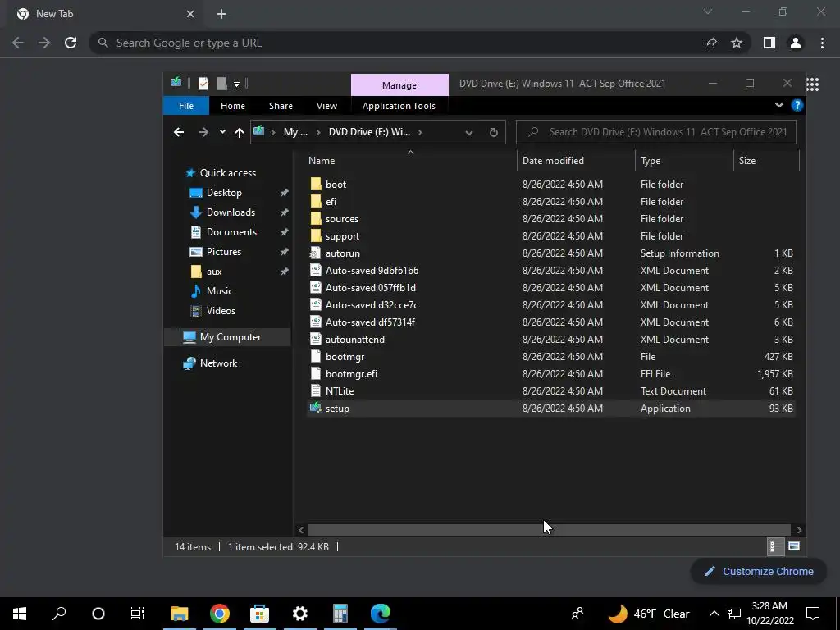Select the efi folder icon
The height and width of the screenshot is (630, 840).
click(316, 202)
